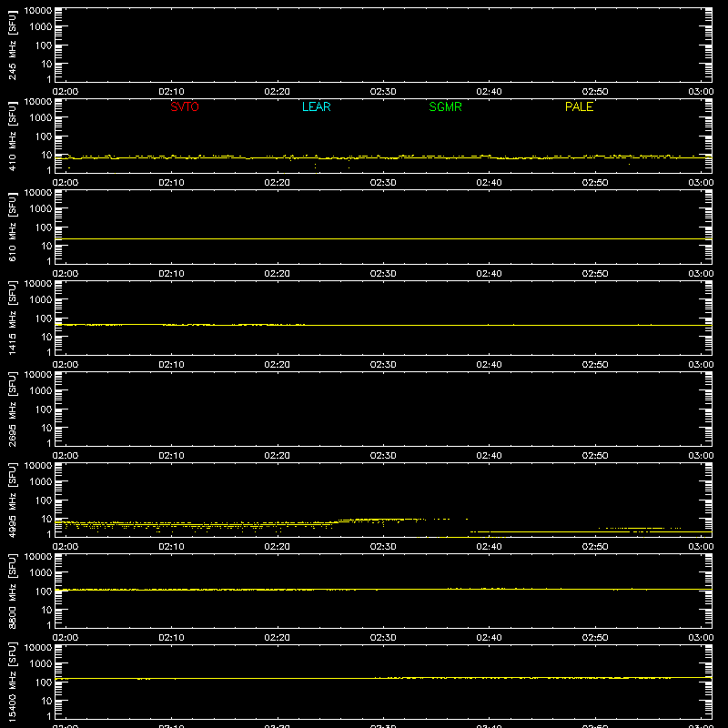Viewport: 728px width, 728px height.
Task: Select the 610 MHz [SFU] axis label
Action: [x=12, y=227]
